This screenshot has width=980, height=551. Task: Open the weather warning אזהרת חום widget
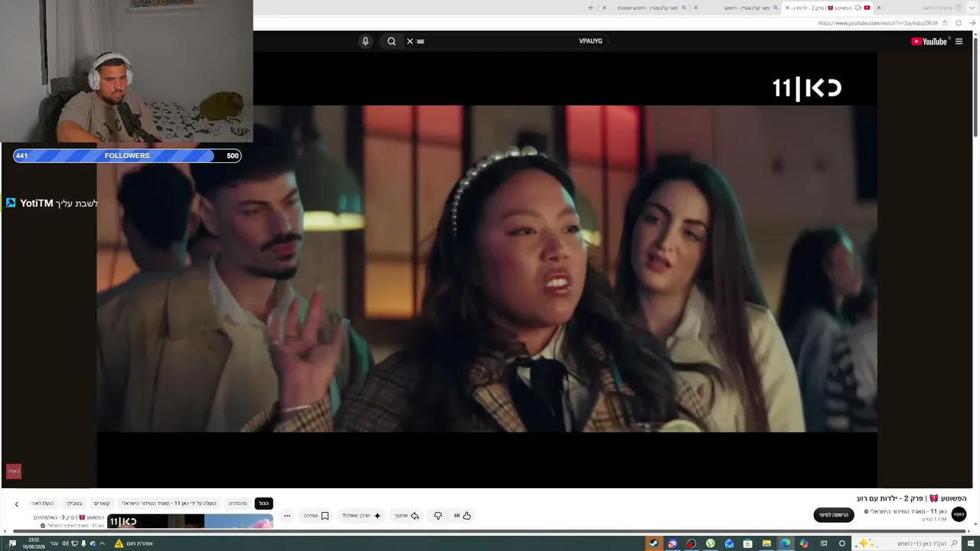click(x=134, y=543)
